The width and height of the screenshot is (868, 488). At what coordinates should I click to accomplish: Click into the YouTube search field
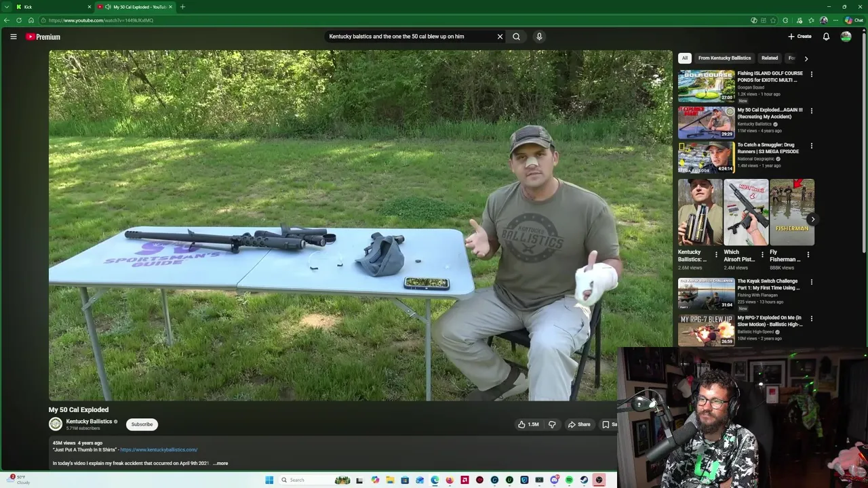click(410, 37)
